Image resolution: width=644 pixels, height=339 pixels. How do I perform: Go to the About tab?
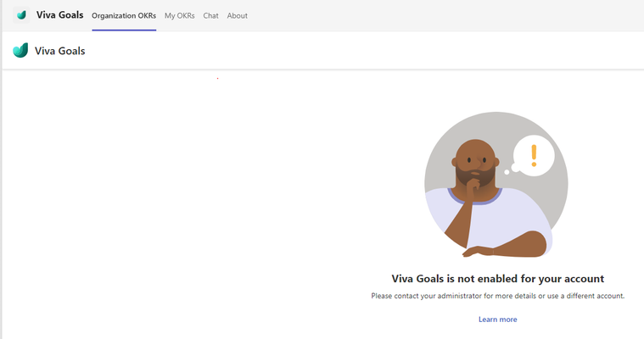coord(237,15)
